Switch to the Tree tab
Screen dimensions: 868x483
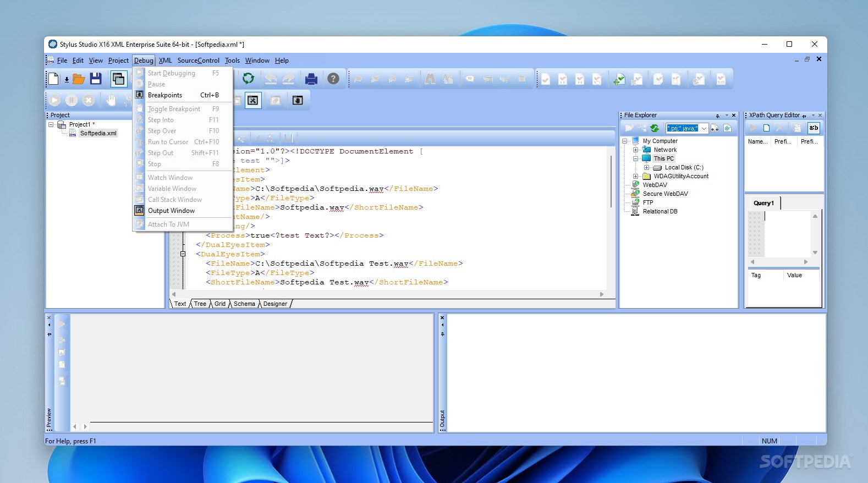200,304
